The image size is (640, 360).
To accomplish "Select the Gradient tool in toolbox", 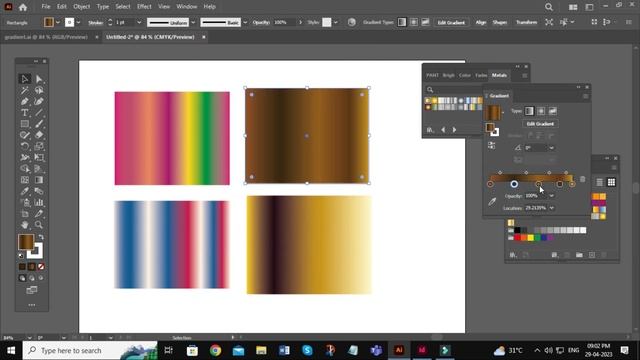I will [39, 180].
